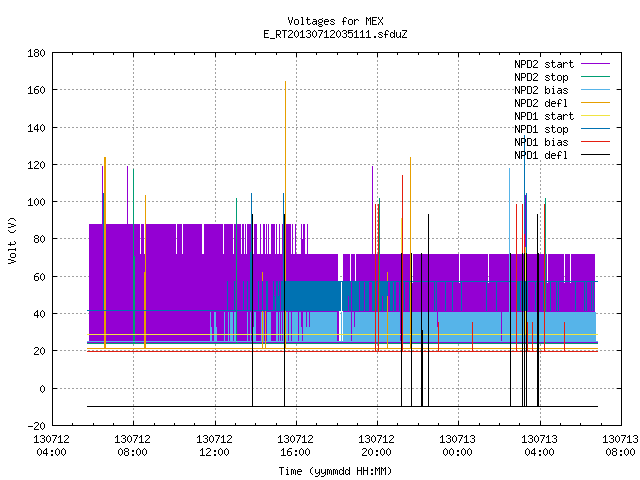This screenshot has width=640, height=480.
Task: Click the 'NPD1 start' legend label
Action: 544,116
